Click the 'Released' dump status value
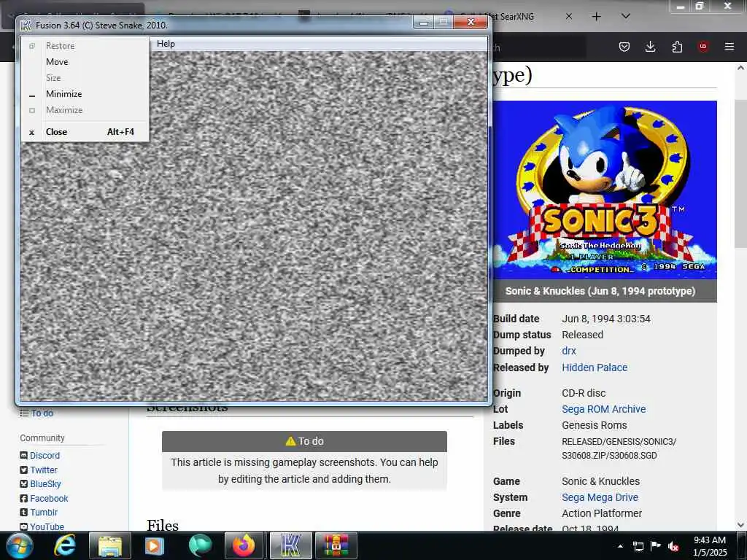The width and height of the screenshot is (747, 560). coord(582,335)
